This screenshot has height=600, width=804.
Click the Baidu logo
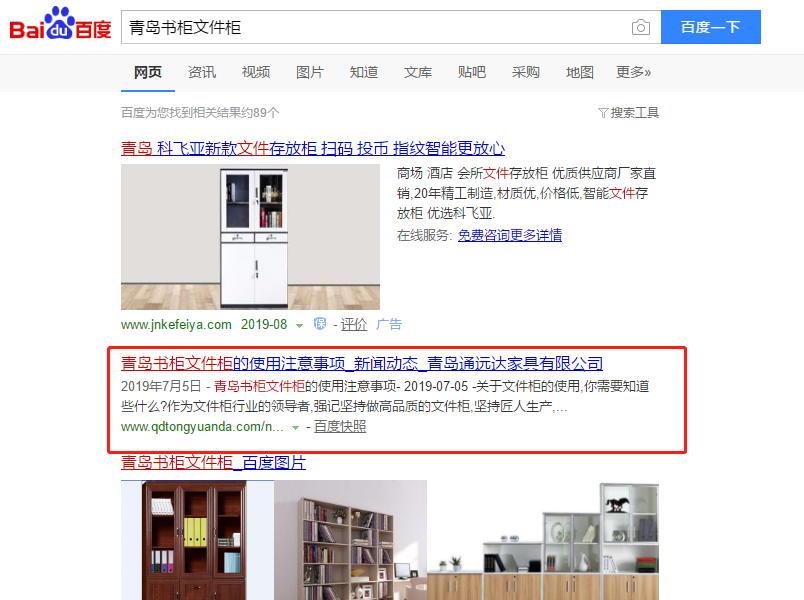pos(61,24)
